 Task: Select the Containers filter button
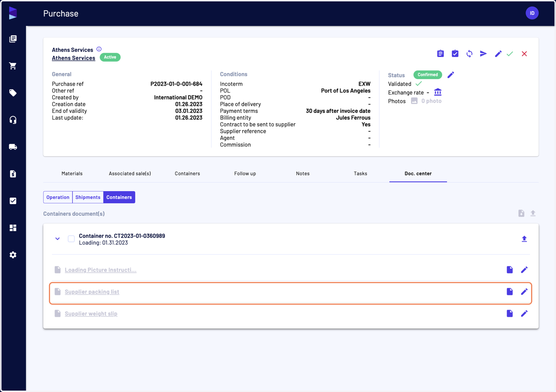[119, 197]
